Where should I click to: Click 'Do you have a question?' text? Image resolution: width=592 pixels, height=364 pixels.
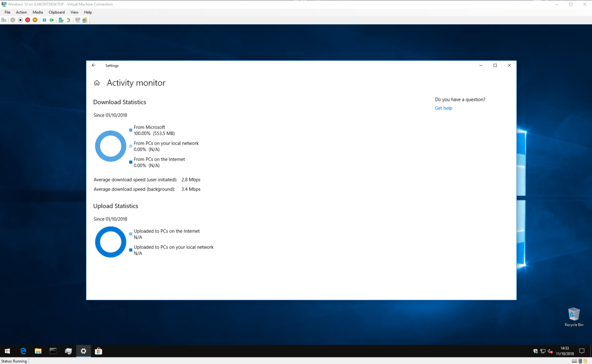pyautogui.click(x=460, y=100)
